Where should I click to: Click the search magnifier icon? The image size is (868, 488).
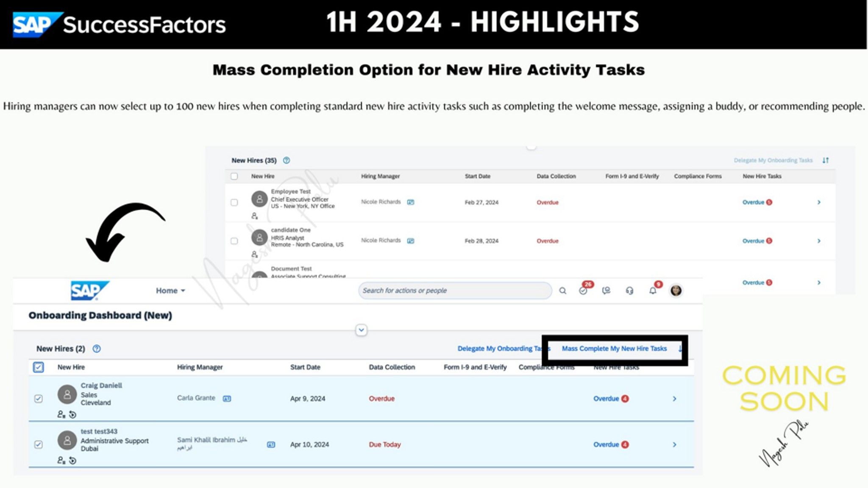(x=562, y=291)
